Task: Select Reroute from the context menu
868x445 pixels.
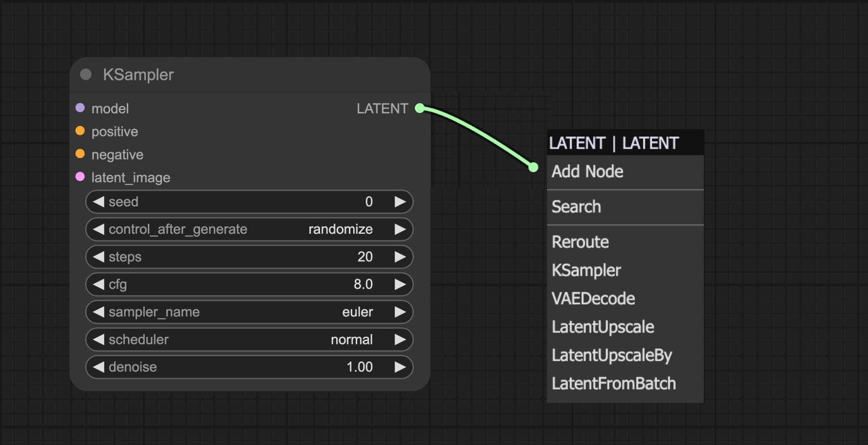Action: (x=580, y=242)
